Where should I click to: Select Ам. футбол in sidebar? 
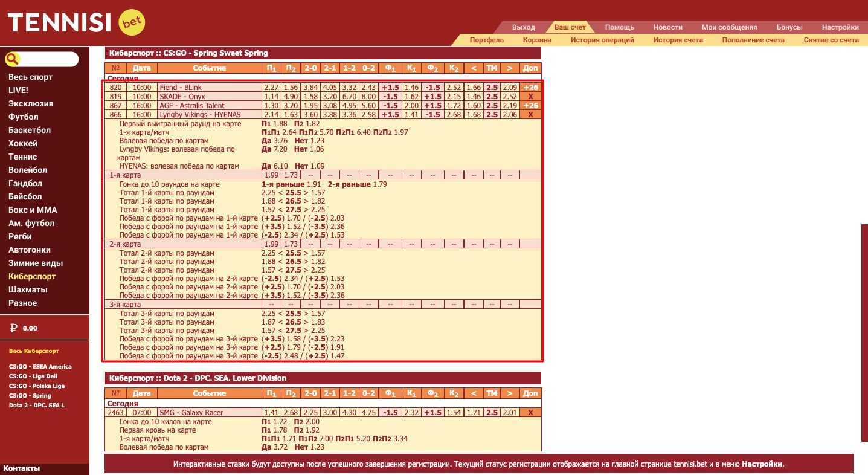tap(31, 223)
